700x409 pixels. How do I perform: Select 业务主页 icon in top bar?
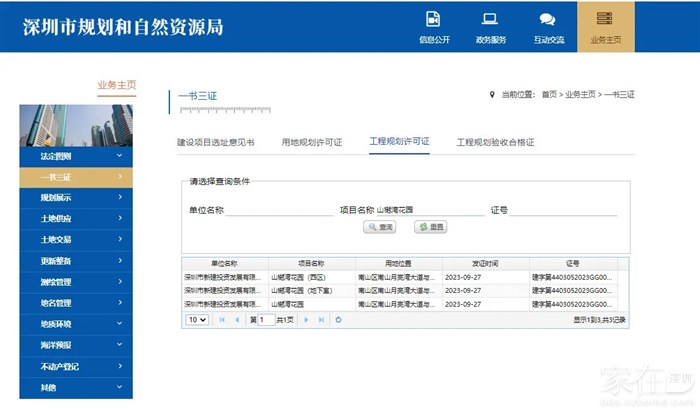(605, 25)
